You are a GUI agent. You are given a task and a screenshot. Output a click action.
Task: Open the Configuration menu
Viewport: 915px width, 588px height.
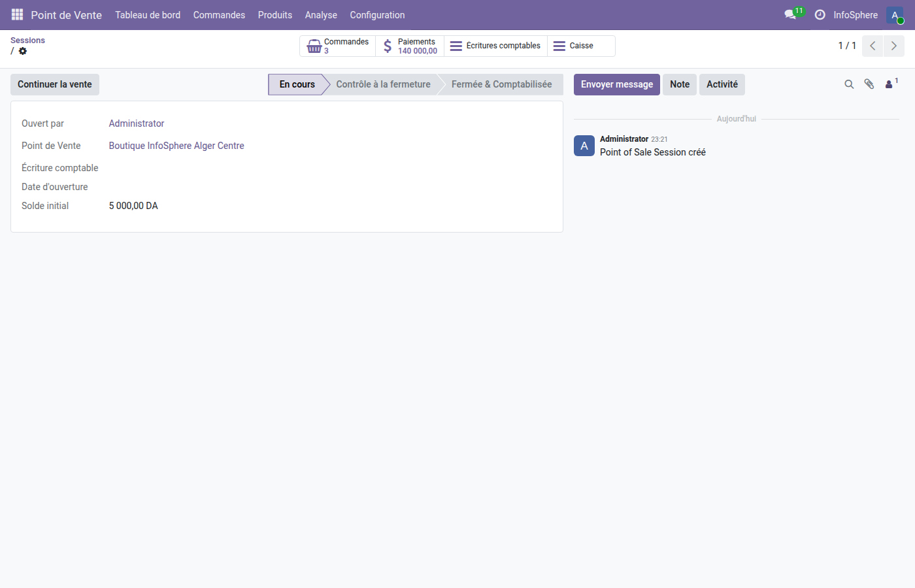point(377,15)
